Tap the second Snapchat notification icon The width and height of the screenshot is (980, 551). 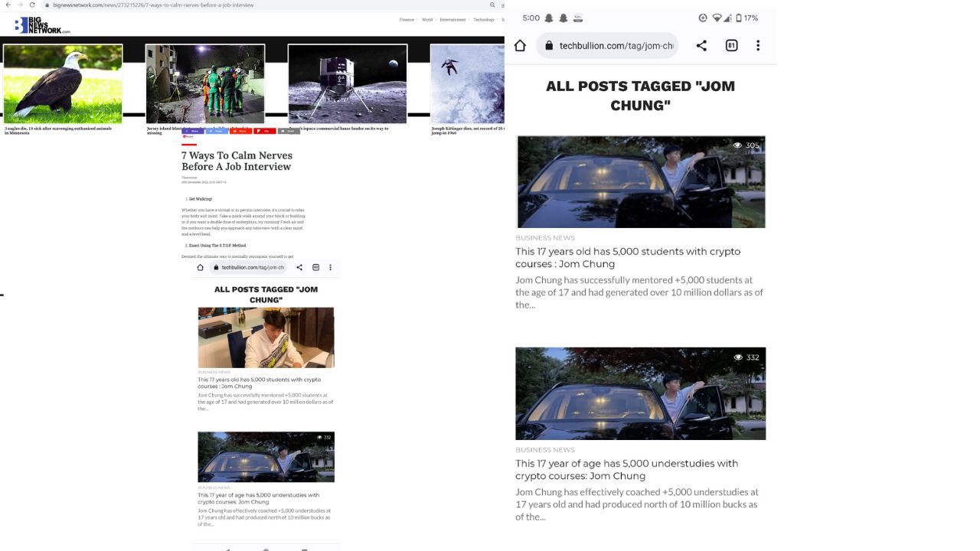[563, 18]
